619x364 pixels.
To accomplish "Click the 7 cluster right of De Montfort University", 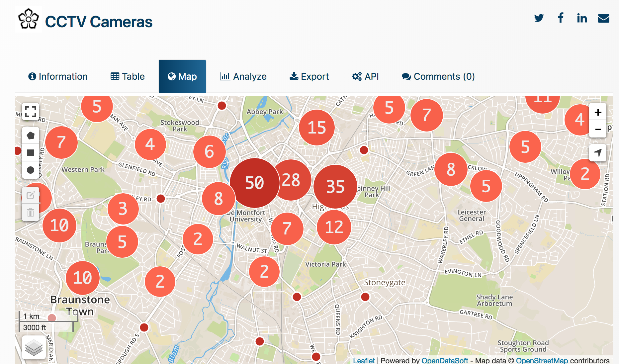I will (287, 229).
